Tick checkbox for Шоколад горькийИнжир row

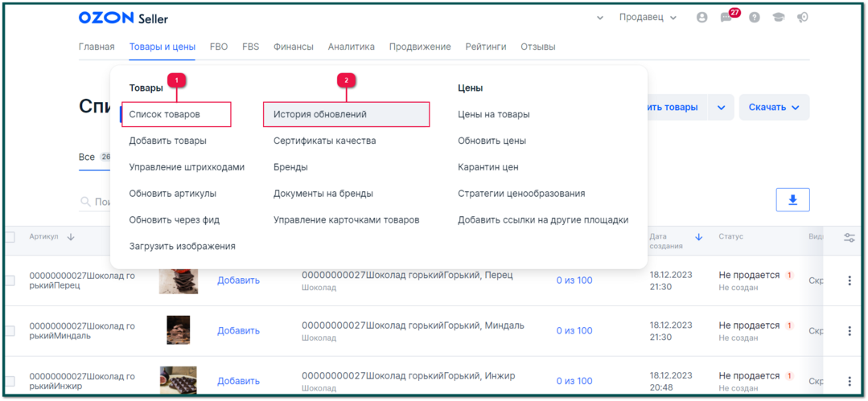pyautogui.click(x=10, y=381)
